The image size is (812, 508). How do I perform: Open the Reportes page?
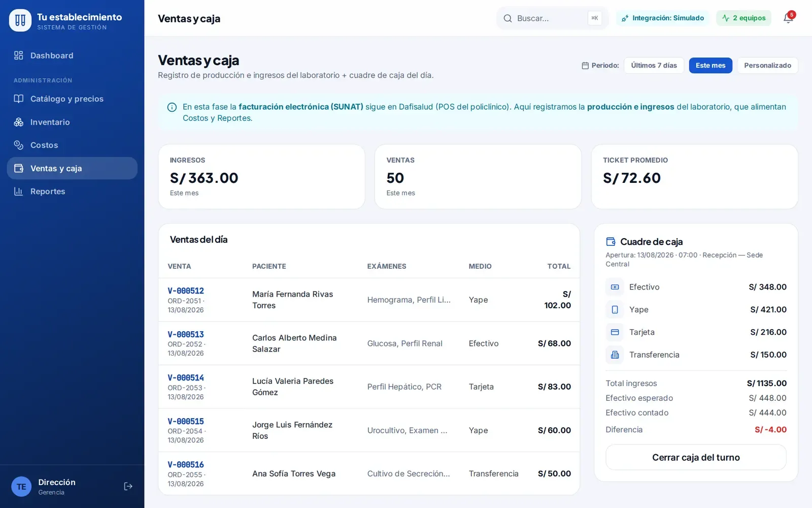click(72, 192)
